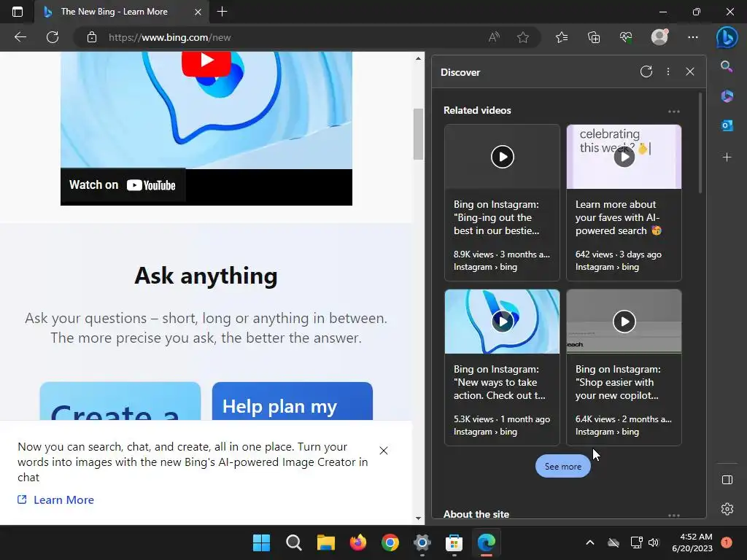The height and width of the screenshot is (560, 747).
Task: Toggle the Bing Discover sidebar button
Action: 727,37
